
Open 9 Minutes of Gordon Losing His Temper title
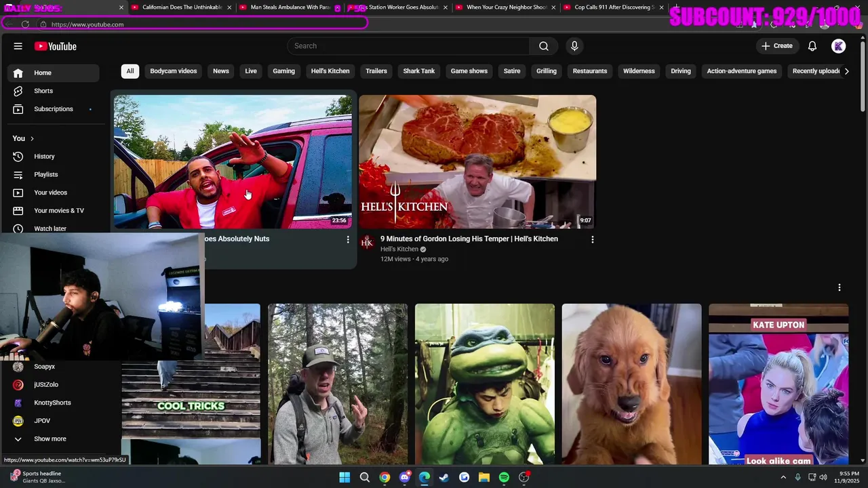[469, 239]
